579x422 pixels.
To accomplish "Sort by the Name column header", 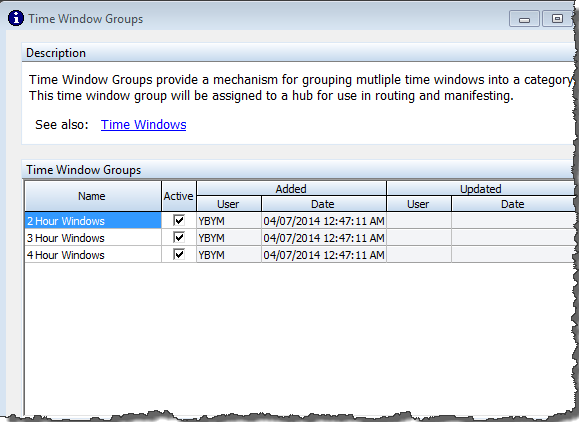I will [x=93, y=196].
